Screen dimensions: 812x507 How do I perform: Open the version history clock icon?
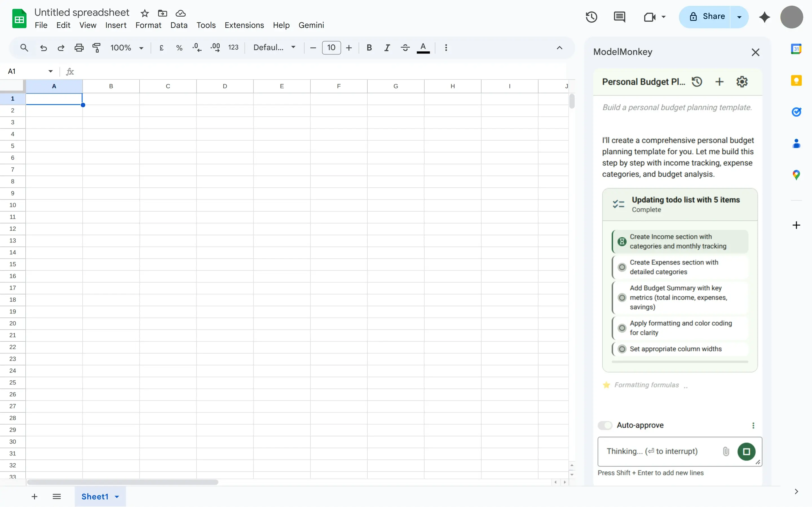pyautogui.click(x=591, y=17)
